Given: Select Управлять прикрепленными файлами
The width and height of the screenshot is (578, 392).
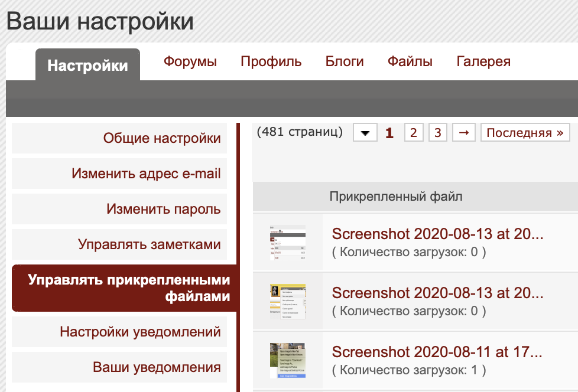Looking at the screenshot, I should [x=125, y=288].
